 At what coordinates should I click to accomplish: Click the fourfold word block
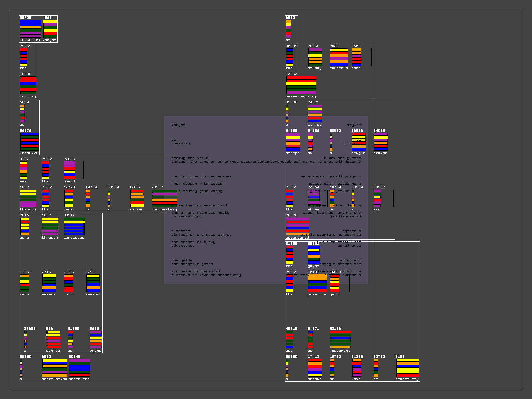point(339,57)
